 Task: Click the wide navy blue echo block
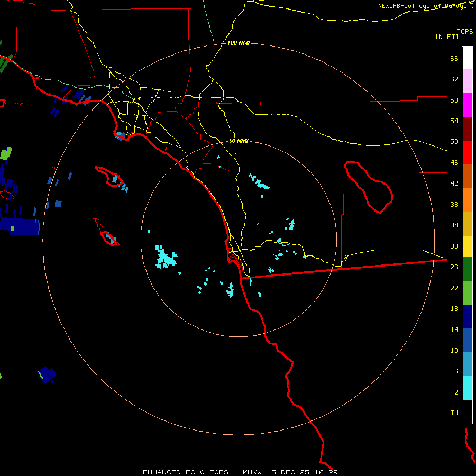(x=20, y=226)
